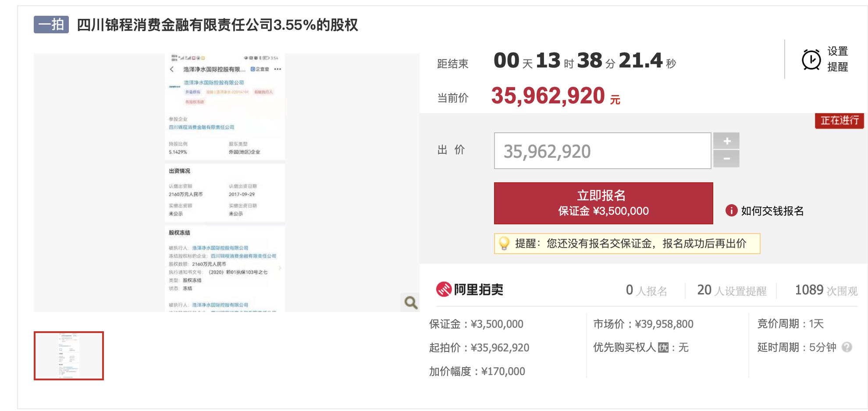Viewport: 868px width, 411px height.
Task: Click the 1089 次围观 view counter
Action: pyautogui.click(x=826, y=291)
